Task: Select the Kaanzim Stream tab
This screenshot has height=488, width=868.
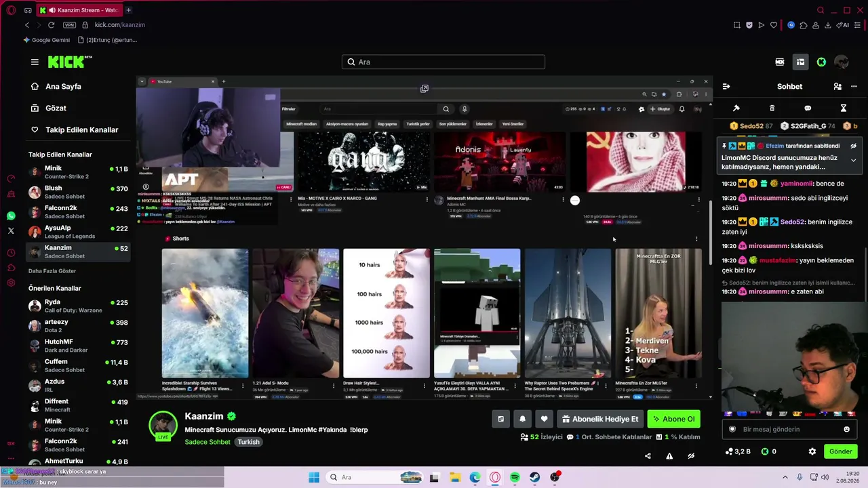Action: [78, 10]
